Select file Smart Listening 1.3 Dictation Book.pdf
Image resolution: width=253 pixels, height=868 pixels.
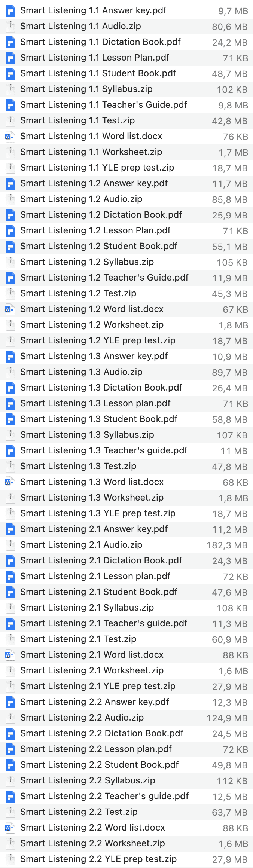coord(127,388)
